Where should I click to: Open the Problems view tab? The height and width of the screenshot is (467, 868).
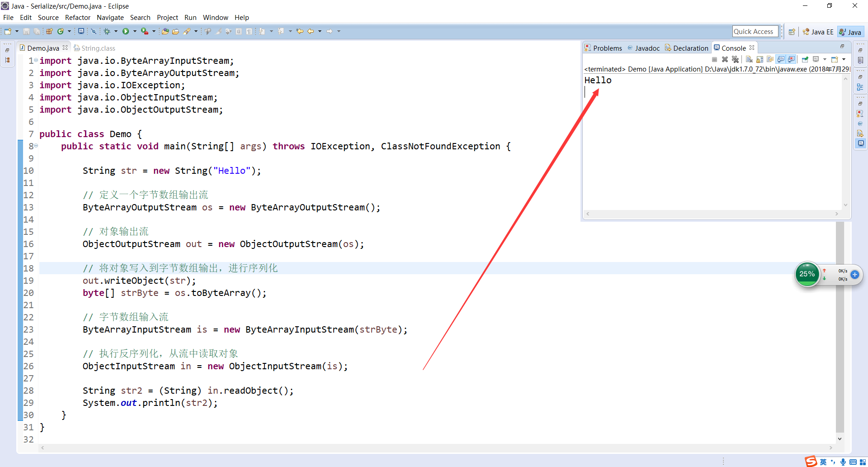click(603, 48)
